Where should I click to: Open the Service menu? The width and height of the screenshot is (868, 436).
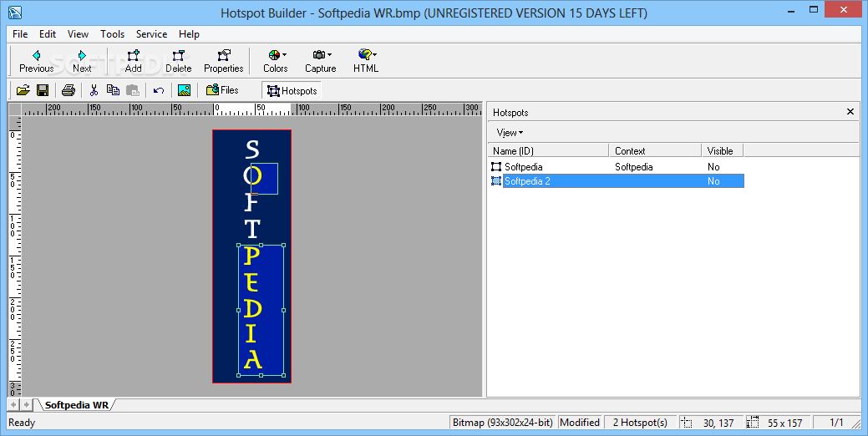pos(152,33)
